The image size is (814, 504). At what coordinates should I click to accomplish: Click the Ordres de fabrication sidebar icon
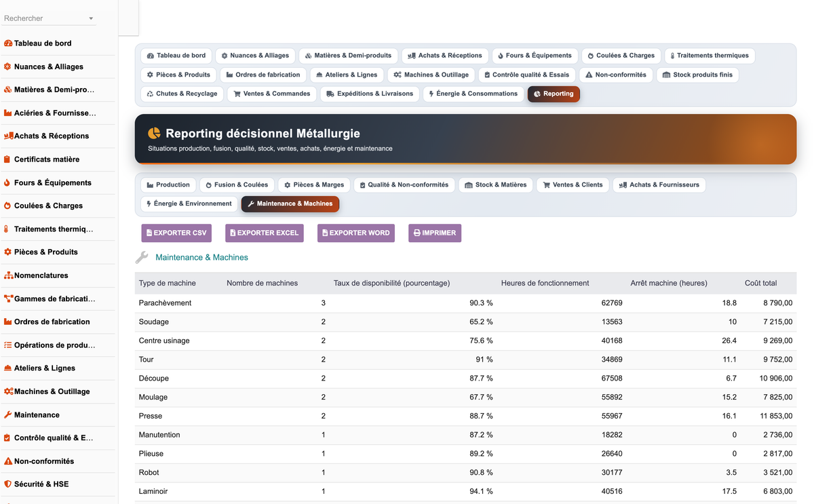tap(8, 322)
